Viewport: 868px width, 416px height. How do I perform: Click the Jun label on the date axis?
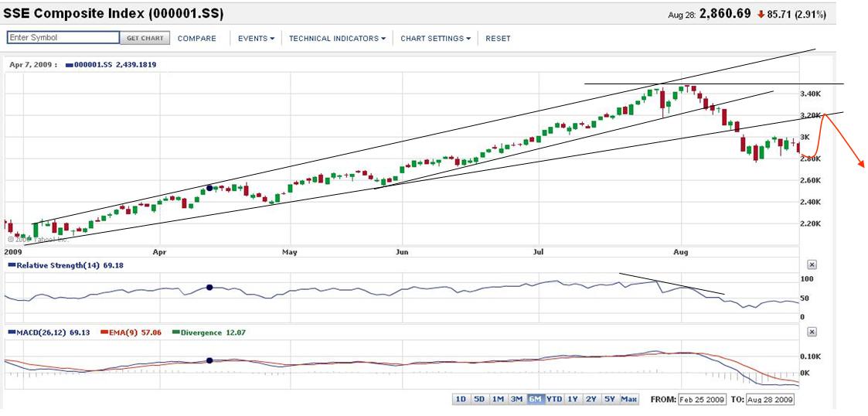click(403, 252)
